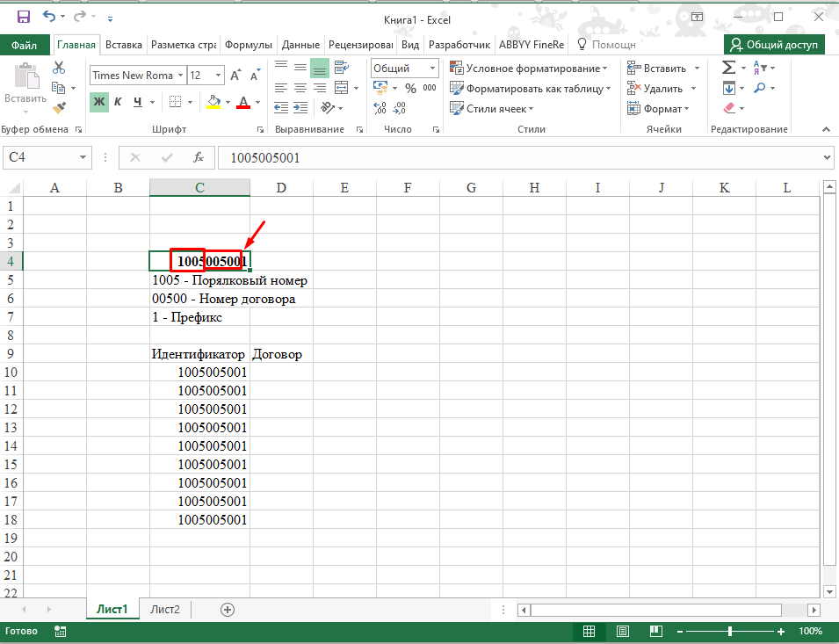This screenshot has width=839, height=644.
Task: Apply the yellow fill color
Action: [213, 102]
